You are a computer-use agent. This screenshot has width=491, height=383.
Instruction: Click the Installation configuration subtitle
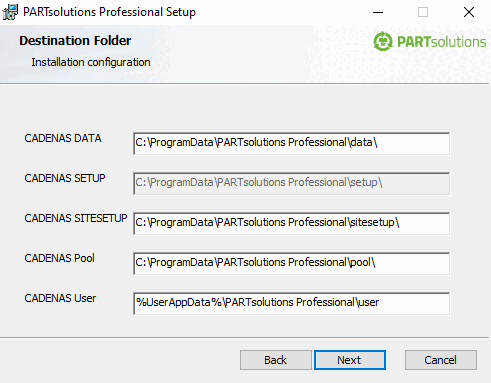91,62
